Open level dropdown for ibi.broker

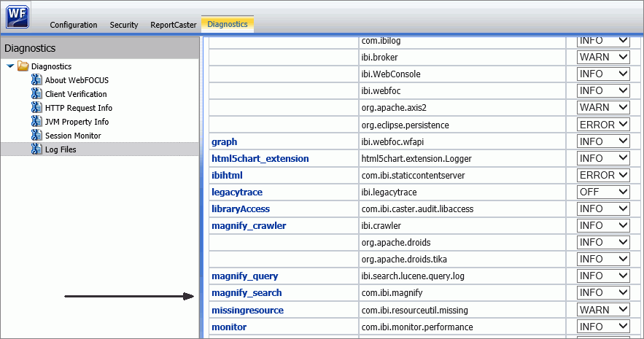pos(603,57)
